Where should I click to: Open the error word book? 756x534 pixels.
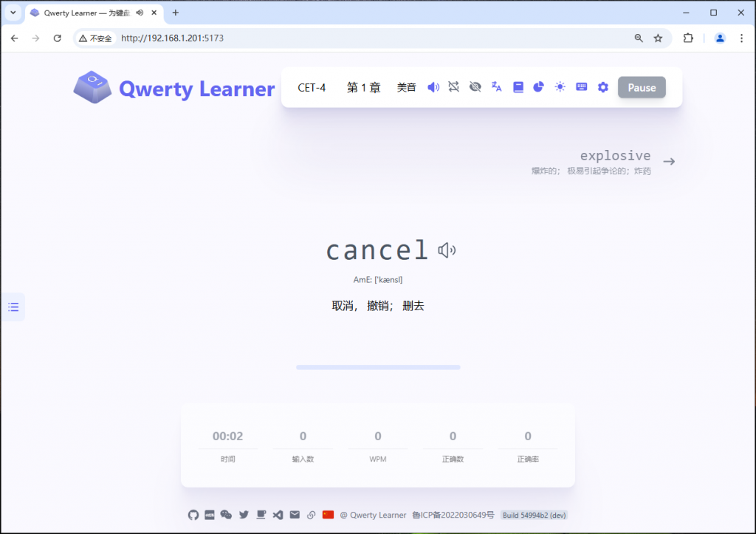click(x=518, y=86)
